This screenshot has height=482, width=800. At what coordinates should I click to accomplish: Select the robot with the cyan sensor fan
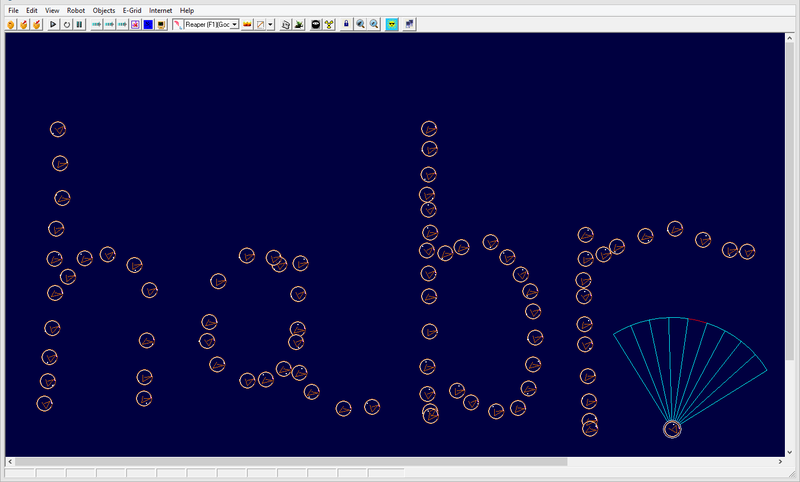(672, 429)
